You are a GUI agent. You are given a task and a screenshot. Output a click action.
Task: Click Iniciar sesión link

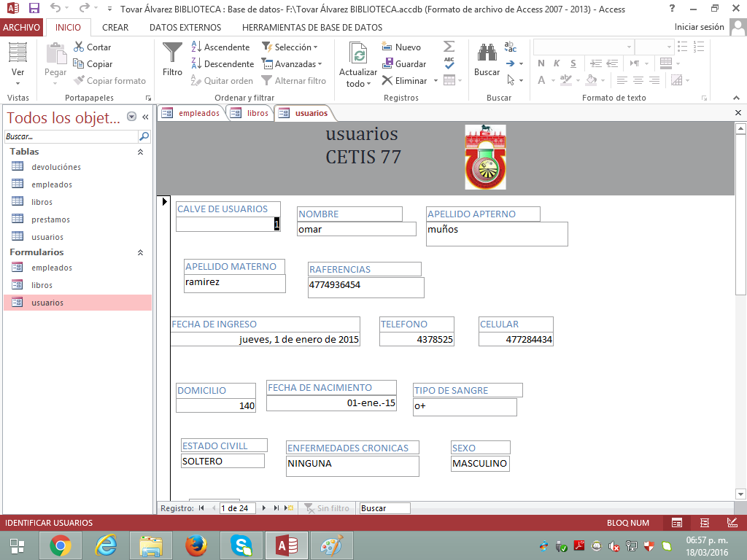click(699, 27)
